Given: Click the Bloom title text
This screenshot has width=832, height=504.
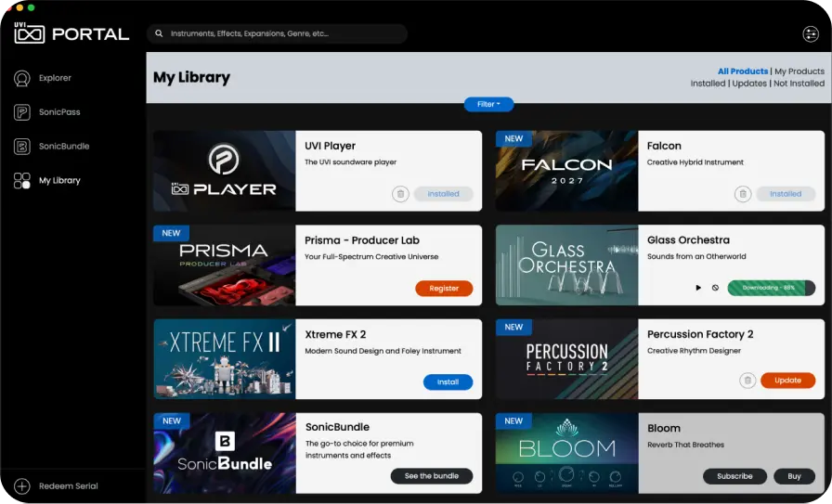Looking at the screenshot, I should tap(664, 428).
